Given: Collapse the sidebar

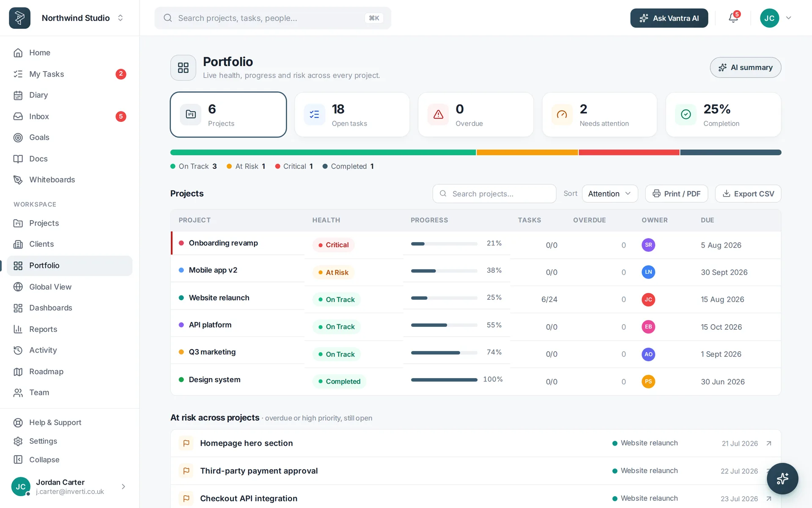Looking at the screenshot, I should [70, 460].
